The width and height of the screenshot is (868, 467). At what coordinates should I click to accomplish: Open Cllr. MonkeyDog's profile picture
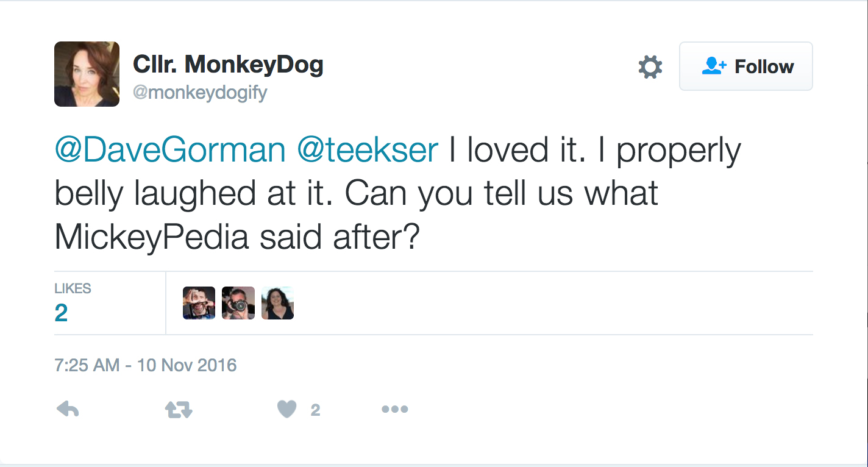[87, 74]
